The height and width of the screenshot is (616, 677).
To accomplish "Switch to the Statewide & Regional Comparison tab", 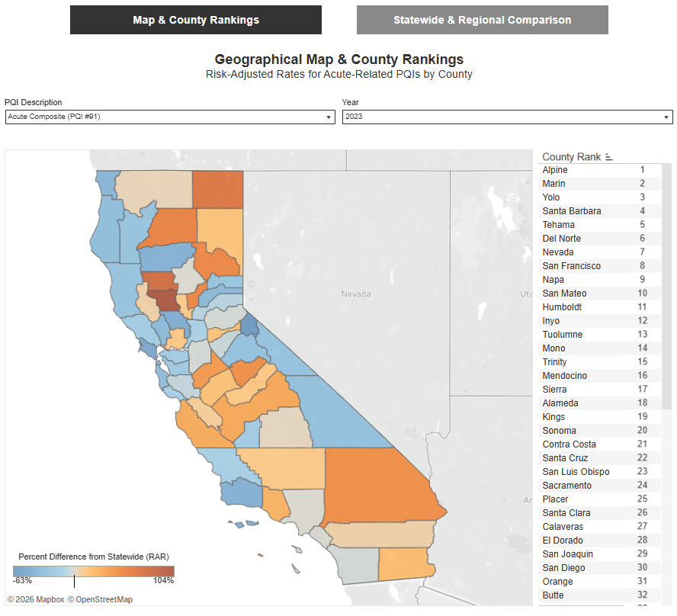I will click(482, 20).
